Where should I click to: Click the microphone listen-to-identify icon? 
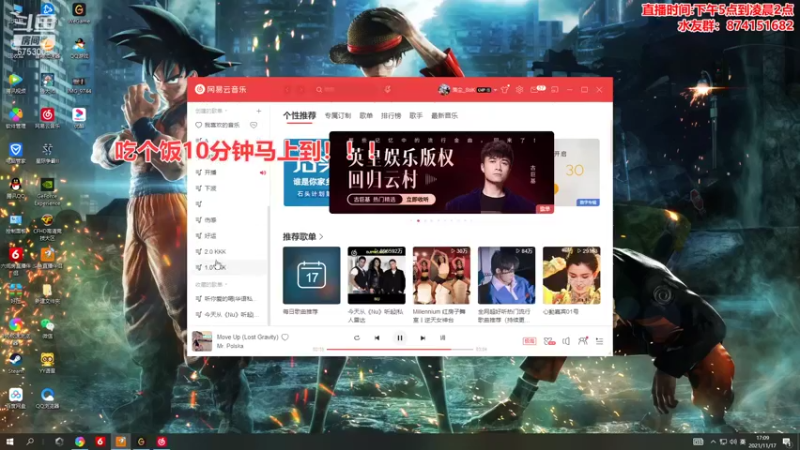pos(388,89)
